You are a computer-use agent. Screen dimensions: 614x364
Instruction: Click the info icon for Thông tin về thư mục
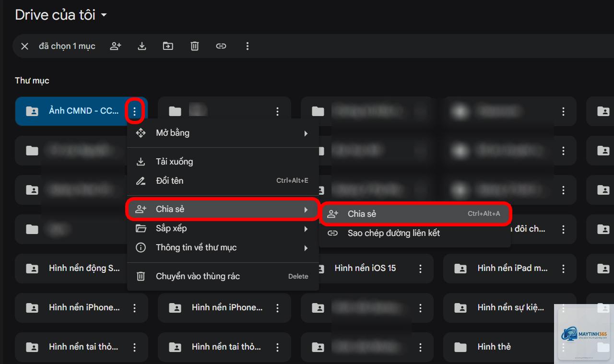coord(141,248)
